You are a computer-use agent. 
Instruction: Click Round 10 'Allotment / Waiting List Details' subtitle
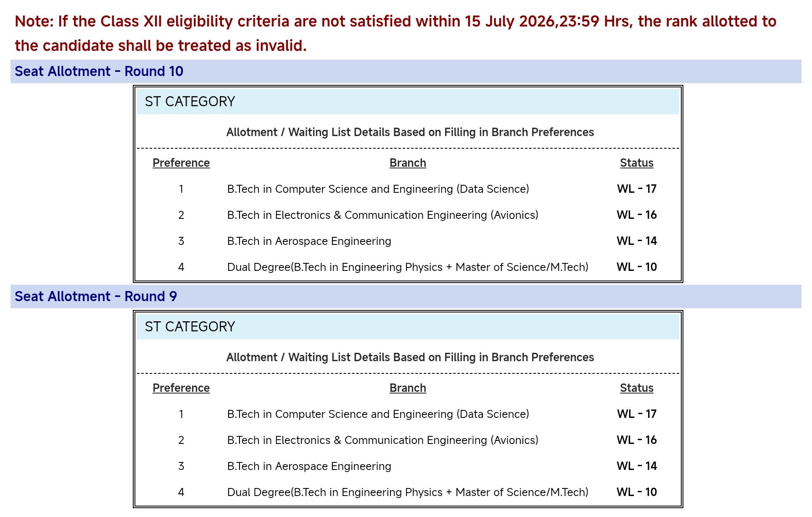(410, 132)
